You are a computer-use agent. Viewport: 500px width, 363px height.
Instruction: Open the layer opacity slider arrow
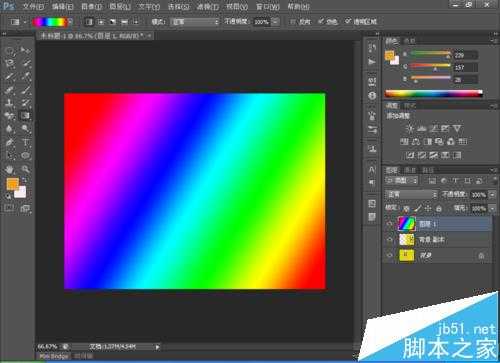(x=492, y=194)
